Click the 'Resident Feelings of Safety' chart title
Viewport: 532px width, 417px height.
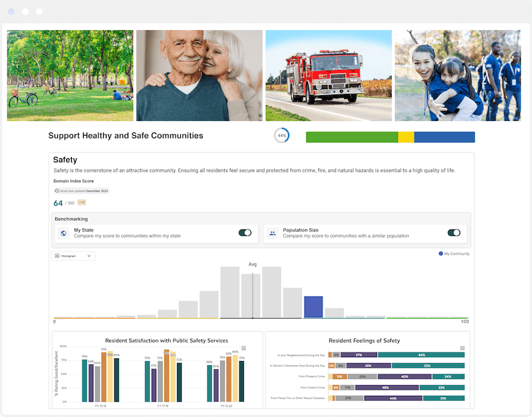364,341
